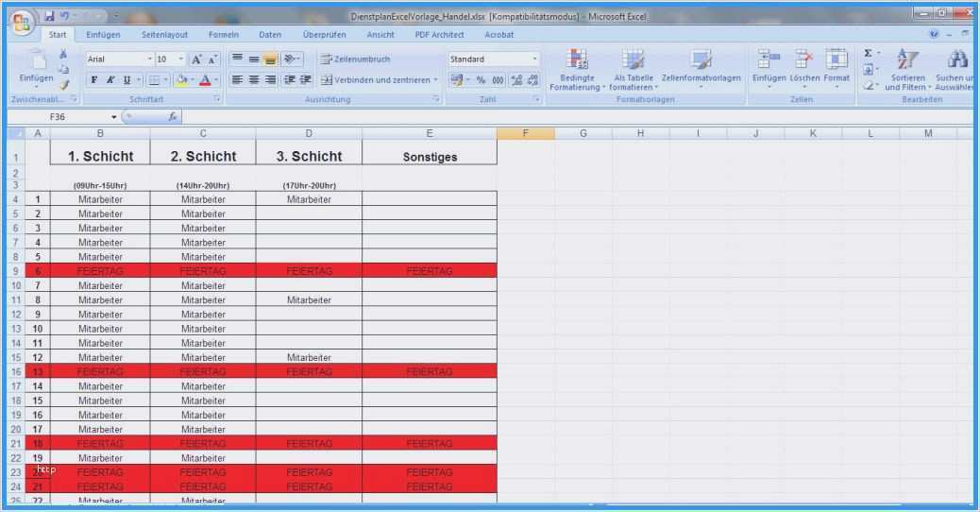Copy selection using the Zwischenablage copy icon
980x512 pixels.
click(63, 69)
